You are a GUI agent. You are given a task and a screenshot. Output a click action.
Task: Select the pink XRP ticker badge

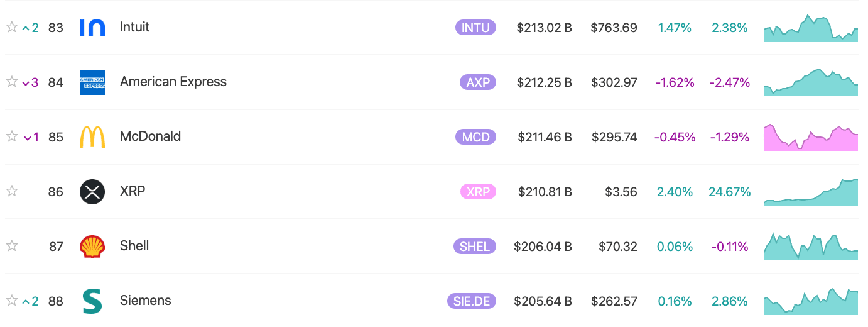[478, 192]
